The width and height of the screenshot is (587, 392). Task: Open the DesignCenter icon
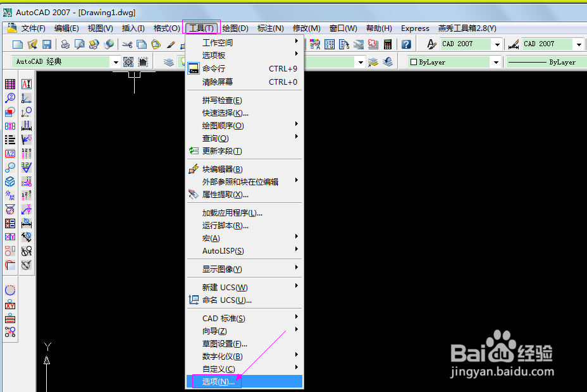click(330, 44)
